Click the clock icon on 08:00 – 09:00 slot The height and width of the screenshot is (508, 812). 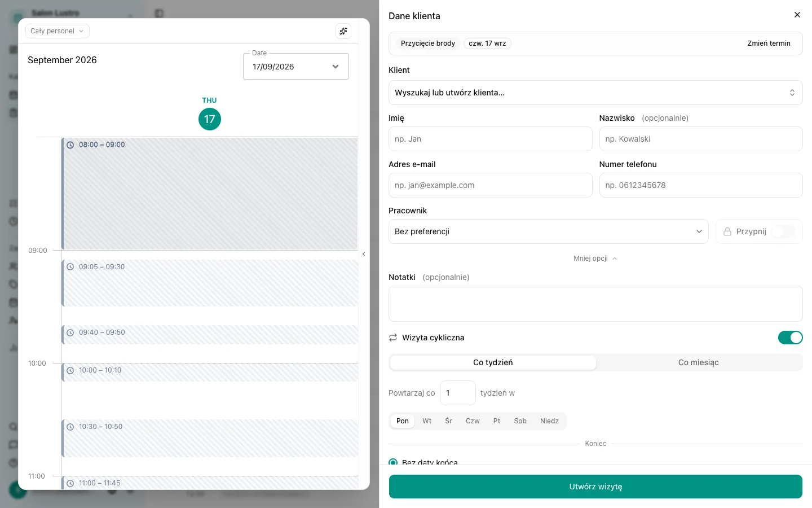70,145
